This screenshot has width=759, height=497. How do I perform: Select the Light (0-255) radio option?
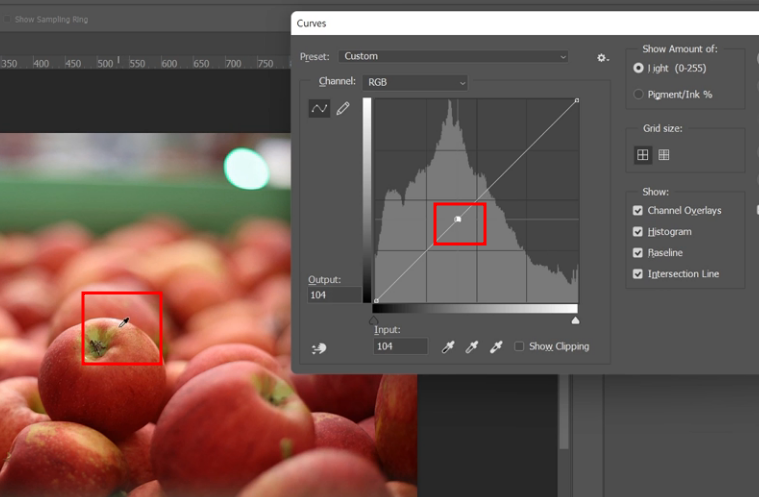pyautogui.click(x=638, y=68)
